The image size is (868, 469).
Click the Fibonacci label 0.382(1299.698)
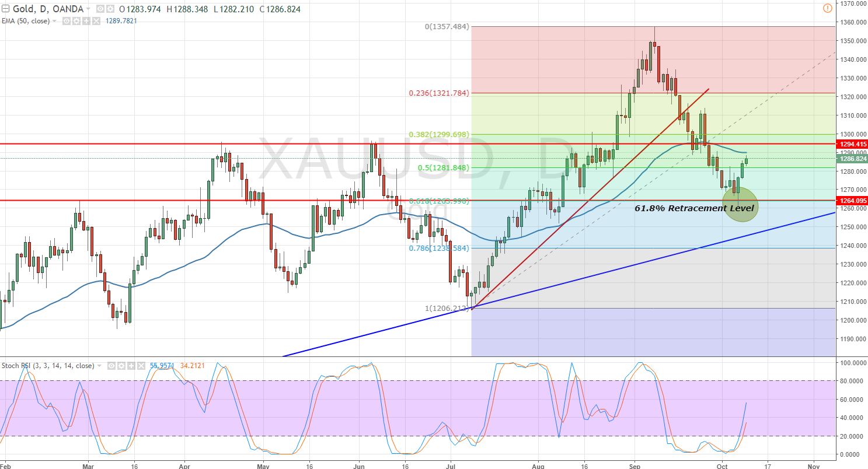click(440, 134)
